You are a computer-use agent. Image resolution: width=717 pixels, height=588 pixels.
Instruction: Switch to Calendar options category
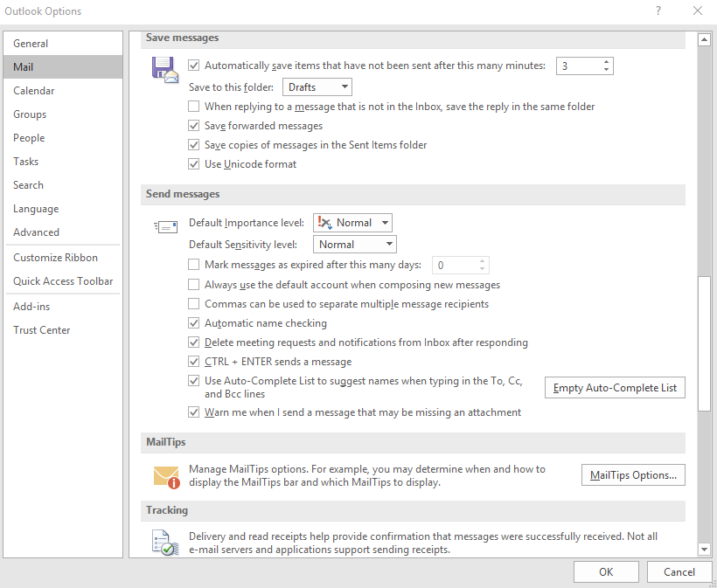coord(63,91)
